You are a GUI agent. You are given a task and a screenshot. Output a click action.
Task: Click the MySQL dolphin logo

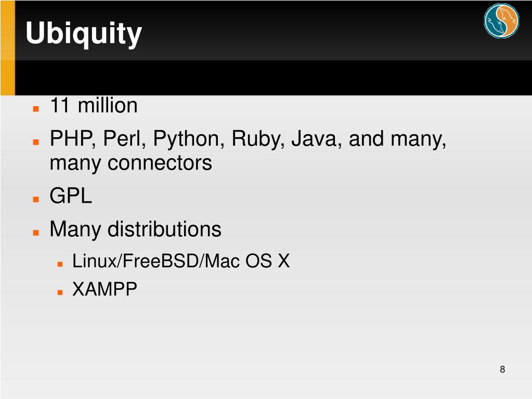(501, 21)
